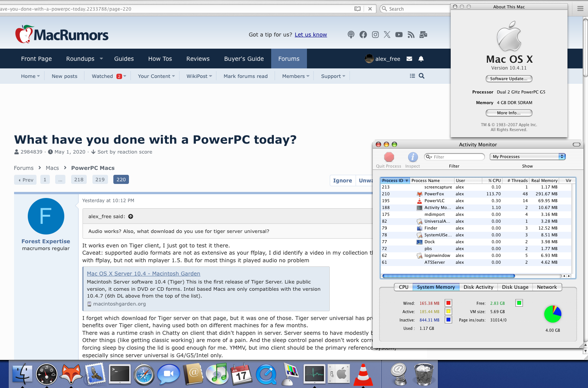
Task: Open PowerFox fox icon in the Dock
Action: (71, 374)
